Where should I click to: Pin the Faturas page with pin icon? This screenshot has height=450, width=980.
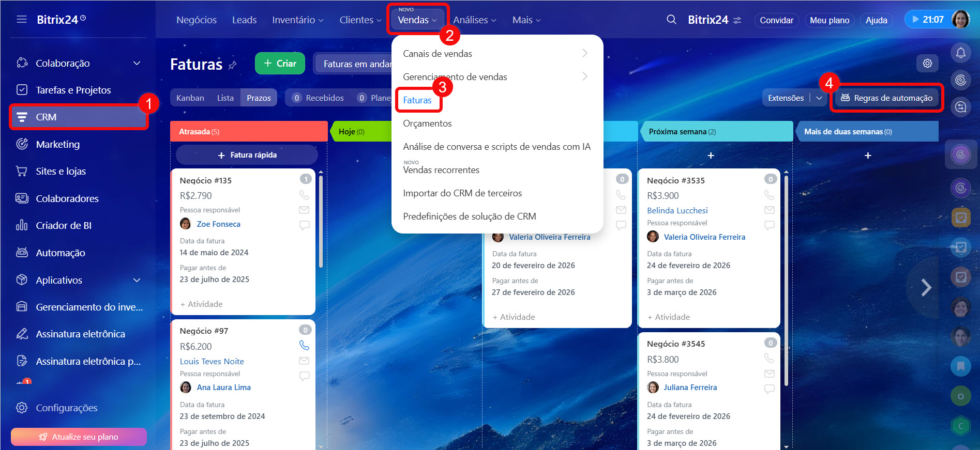233,65
